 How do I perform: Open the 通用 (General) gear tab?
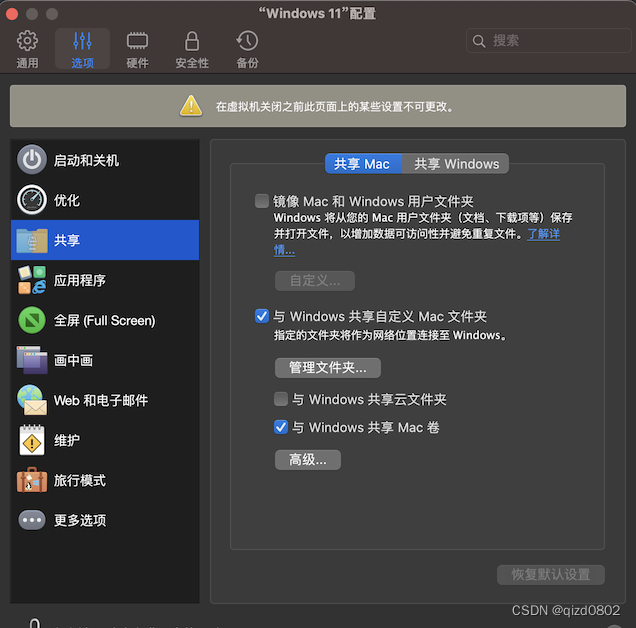pyautogui.click(x=27, y=49)
